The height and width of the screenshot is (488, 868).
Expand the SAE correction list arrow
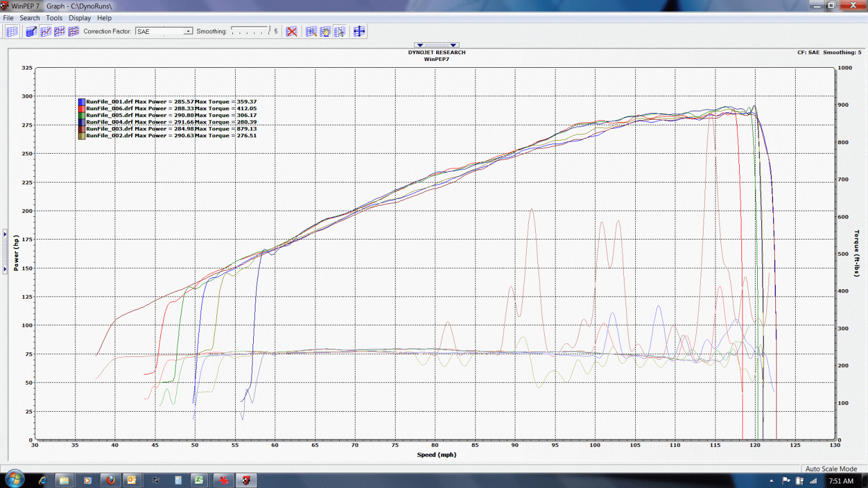pos(189,31)
